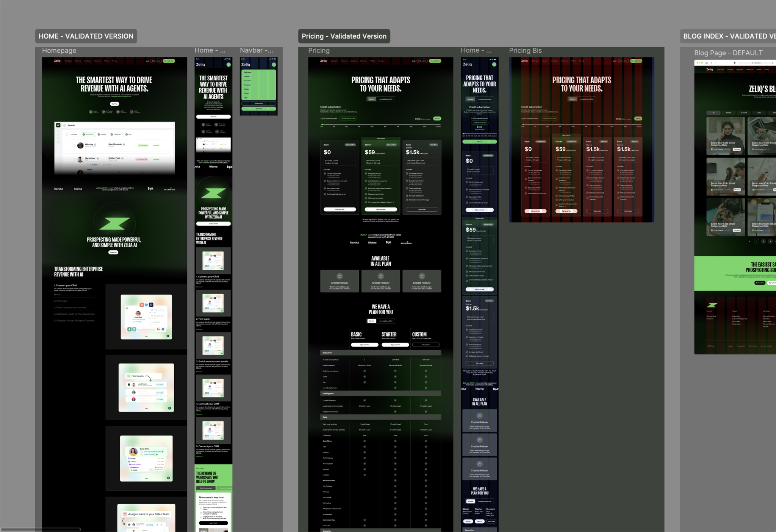Click the green Z logo in Homepage mockup
The image size is (776, 532).
(x=114, y=223)
